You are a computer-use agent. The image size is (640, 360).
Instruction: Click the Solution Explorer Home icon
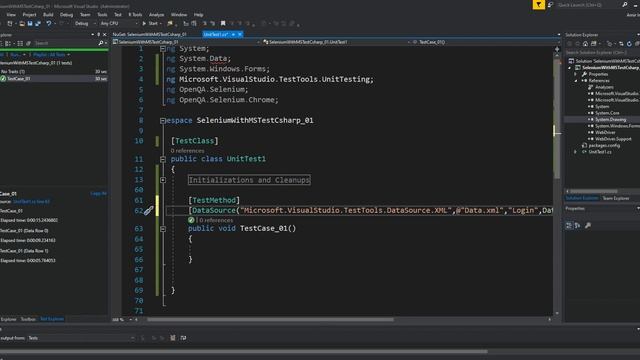click(x=585, y=44)
